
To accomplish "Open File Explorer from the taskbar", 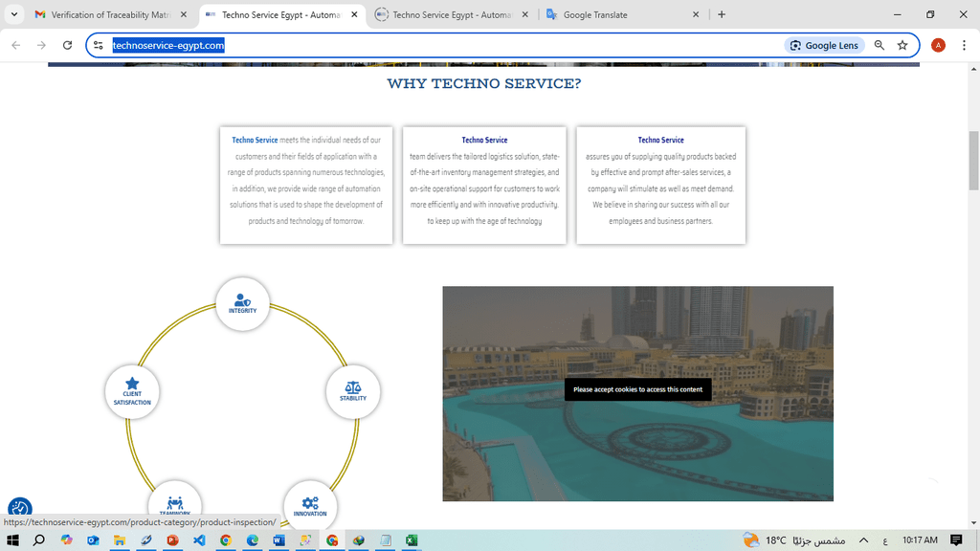I will tap(120, 540).
